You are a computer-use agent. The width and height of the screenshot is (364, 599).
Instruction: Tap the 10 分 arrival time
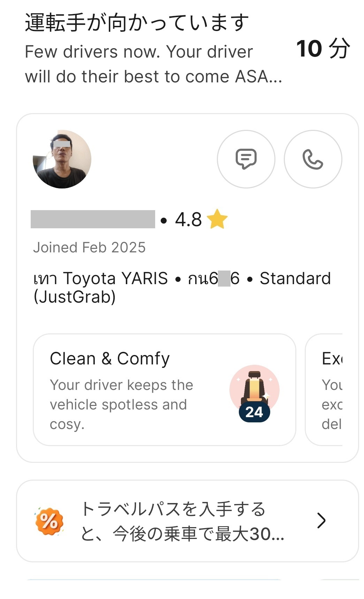(x=323, y=49)
